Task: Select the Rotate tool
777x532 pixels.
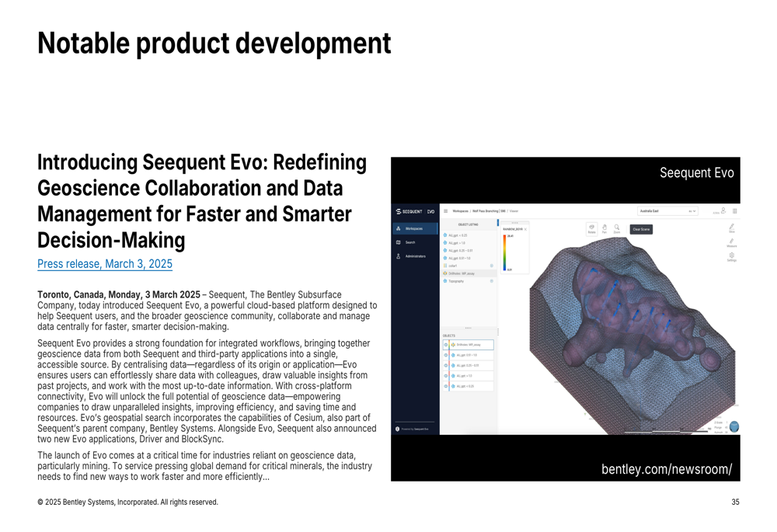Action: coord(591,229)
